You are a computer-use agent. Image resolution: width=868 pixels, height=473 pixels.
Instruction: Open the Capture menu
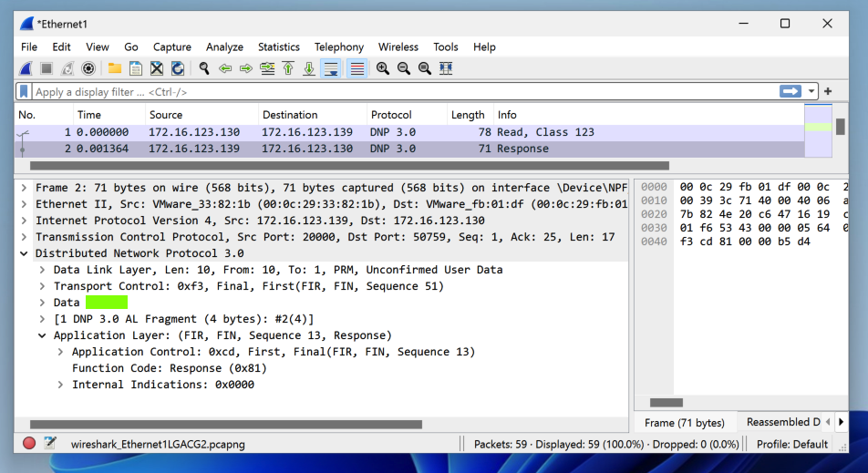click(x=172, y=47)
